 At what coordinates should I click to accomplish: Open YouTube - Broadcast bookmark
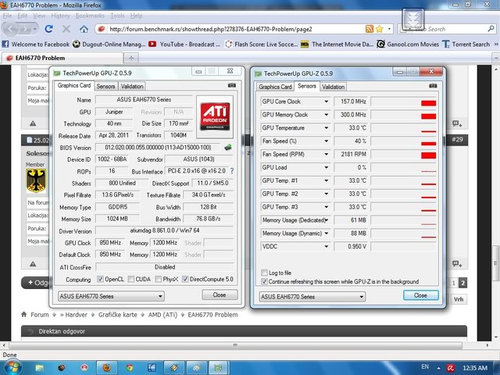click(184, 44)
